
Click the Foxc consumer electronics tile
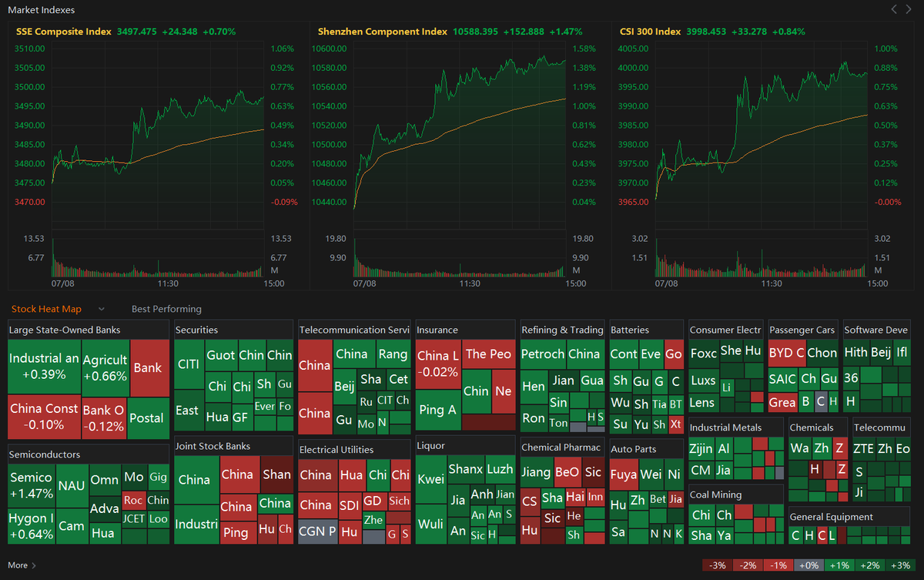pos(704,354)
